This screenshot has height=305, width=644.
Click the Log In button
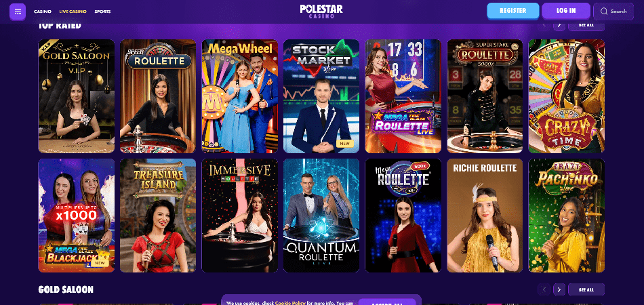[566, 11]
